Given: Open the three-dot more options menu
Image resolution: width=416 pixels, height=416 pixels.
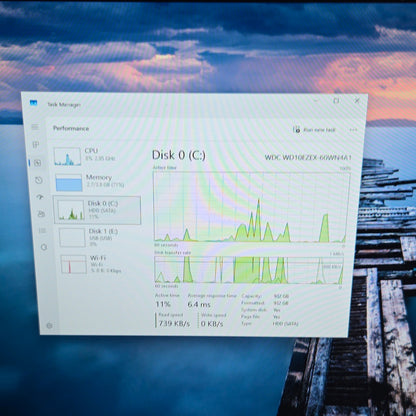Looking at the screenshot, I should coord(353,130).
